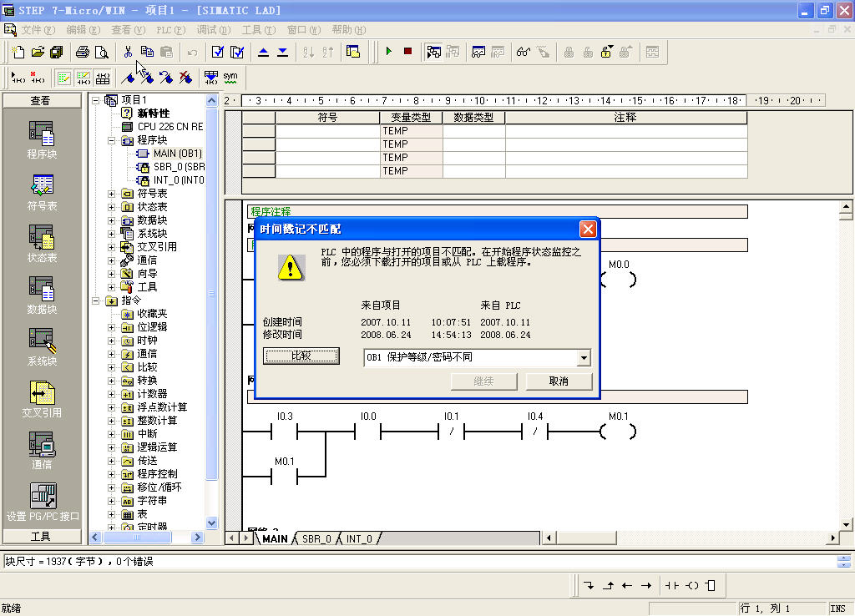855x616 pixels.
Task: Open 交叉引用 in the navigation bar
Action: 42,398
